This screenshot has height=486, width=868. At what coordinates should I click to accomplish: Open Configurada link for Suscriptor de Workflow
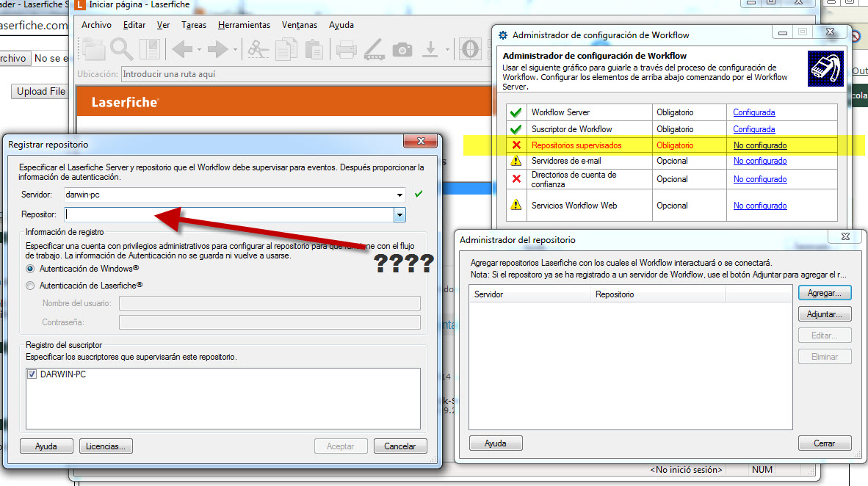pos(754,129)
